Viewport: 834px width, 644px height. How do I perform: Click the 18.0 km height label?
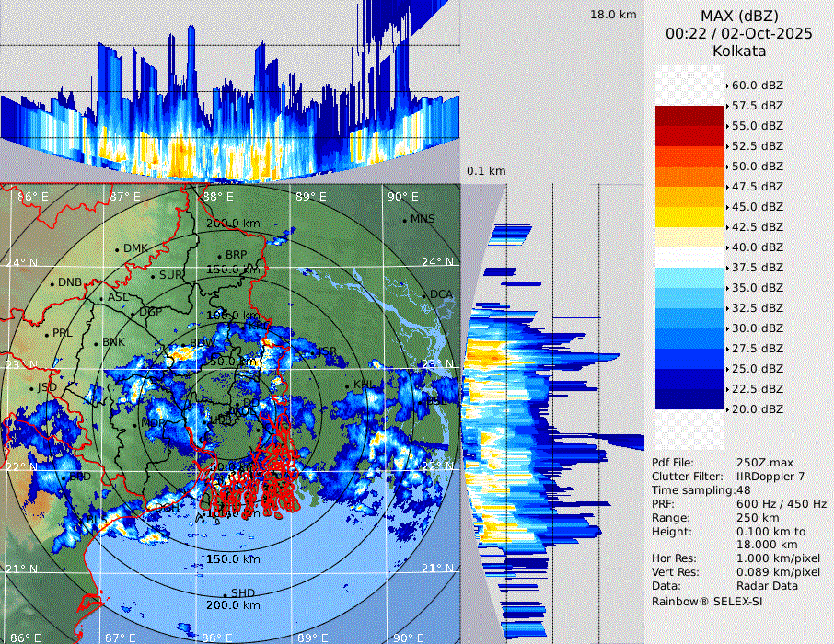pos(613,15)
